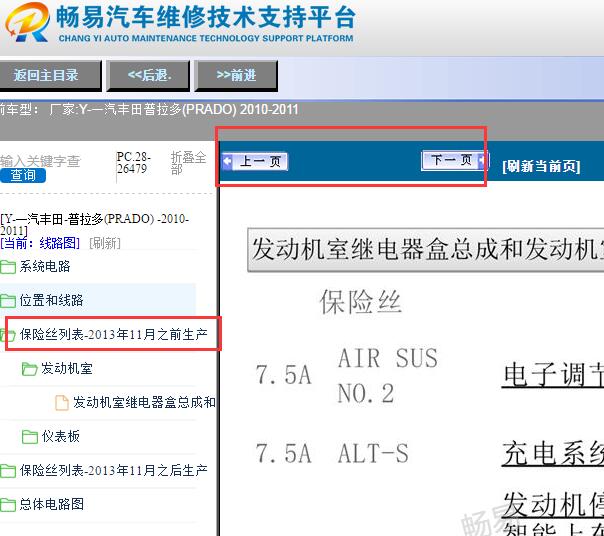Click [刷新] link in tree header
604x536 pixels.
click(x=105, y=243)
